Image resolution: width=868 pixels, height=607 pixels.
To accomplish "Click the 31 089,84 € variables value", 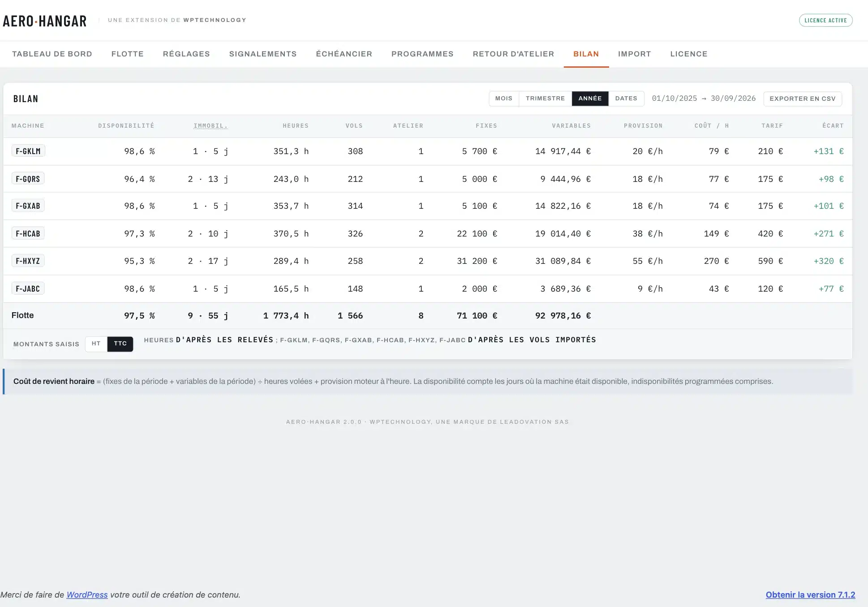I will pyautogui.click(x=563, y=261).
